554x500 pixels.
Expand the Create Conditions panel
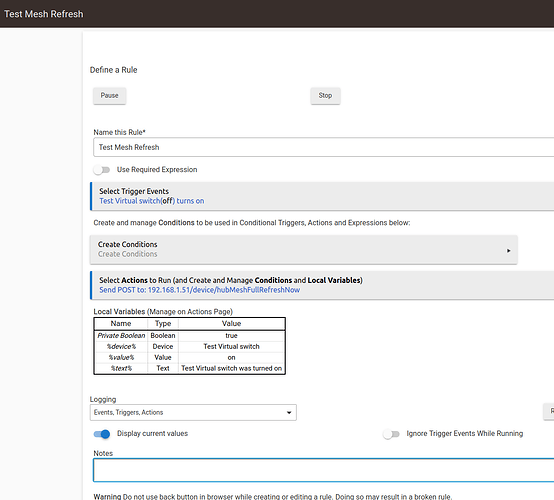pyautogui.click(x=304, y=249)
